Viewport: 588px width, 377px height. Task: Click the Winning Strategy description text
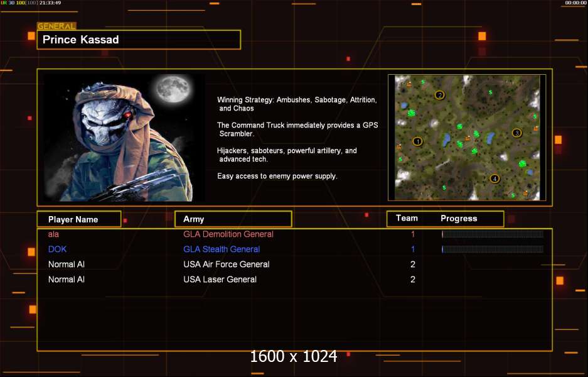[297, 104]
